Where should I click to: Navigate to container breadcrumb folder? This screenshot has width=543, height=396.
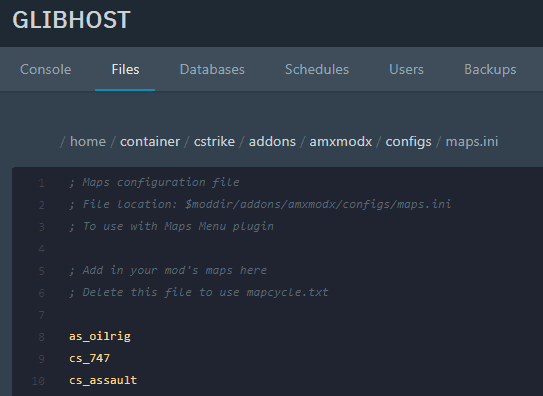[x=150, y=142]
